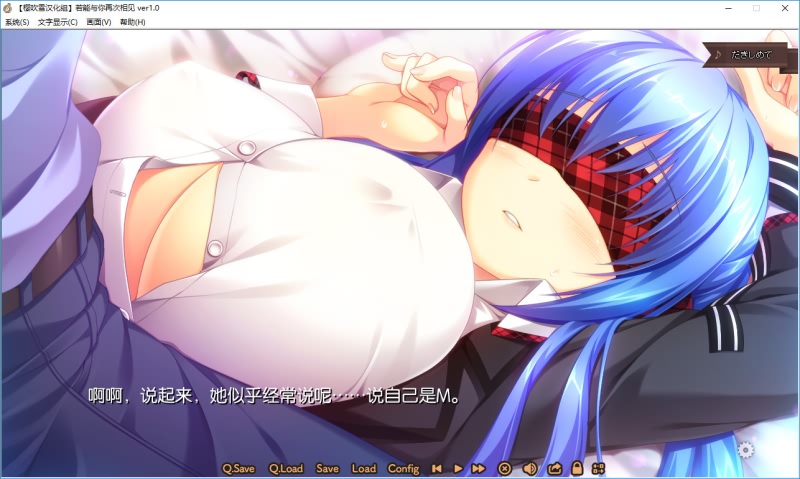Open the Load game screen
Viewport: 800px width, 479px height.
click(x=363, y=468)
